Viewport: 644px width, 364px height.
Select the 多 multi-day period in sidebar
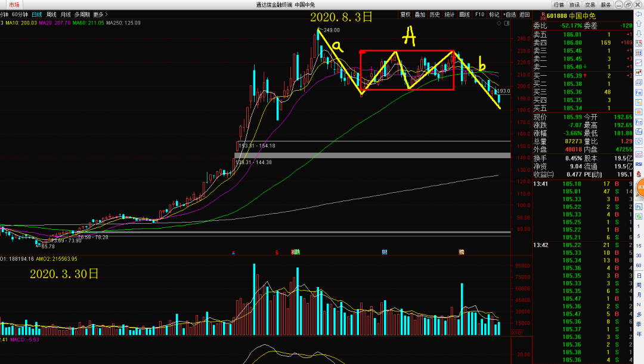click(x=639, y=314)
